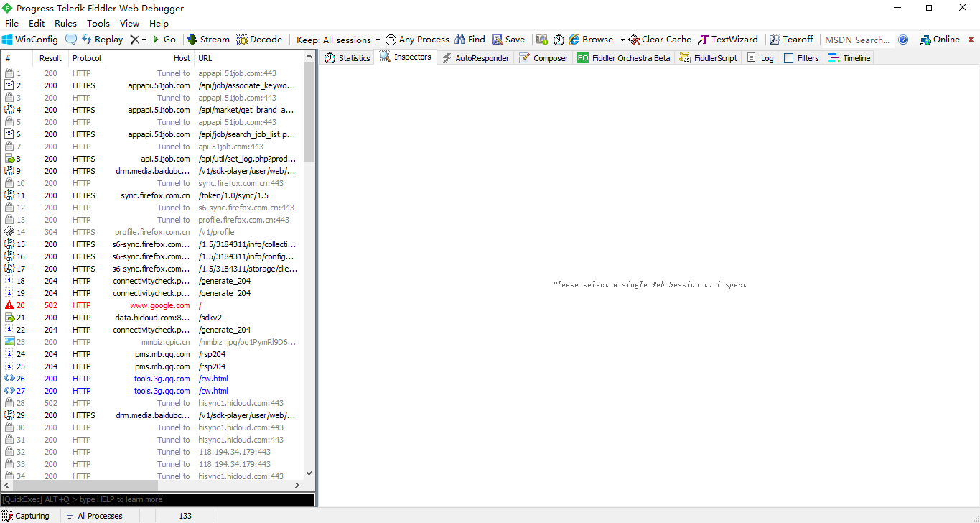The image size is (980, 523).
Task: Launch Browse with Internet Explorer
Action: (591, 40)
